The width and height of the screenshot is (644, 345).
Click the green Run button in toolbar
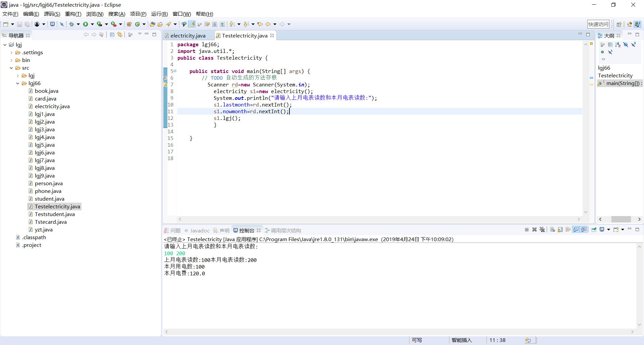(x=86, y=24)
